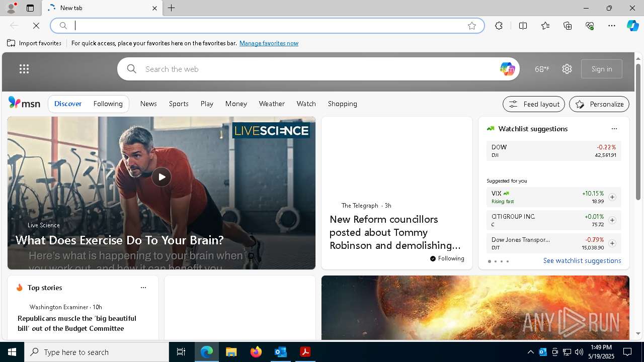Viewport: 644px width, 362px height.
Task: Open the Copilot sidebar icon
Action: (632, 26)
